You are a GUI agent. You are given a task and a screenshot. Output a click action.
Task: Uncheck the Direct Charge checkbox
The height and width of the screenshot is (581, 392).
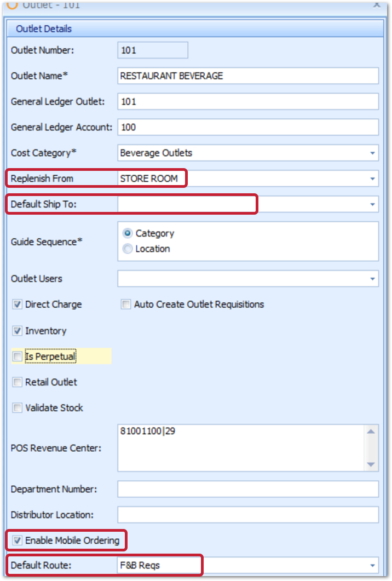pos(17,304)
